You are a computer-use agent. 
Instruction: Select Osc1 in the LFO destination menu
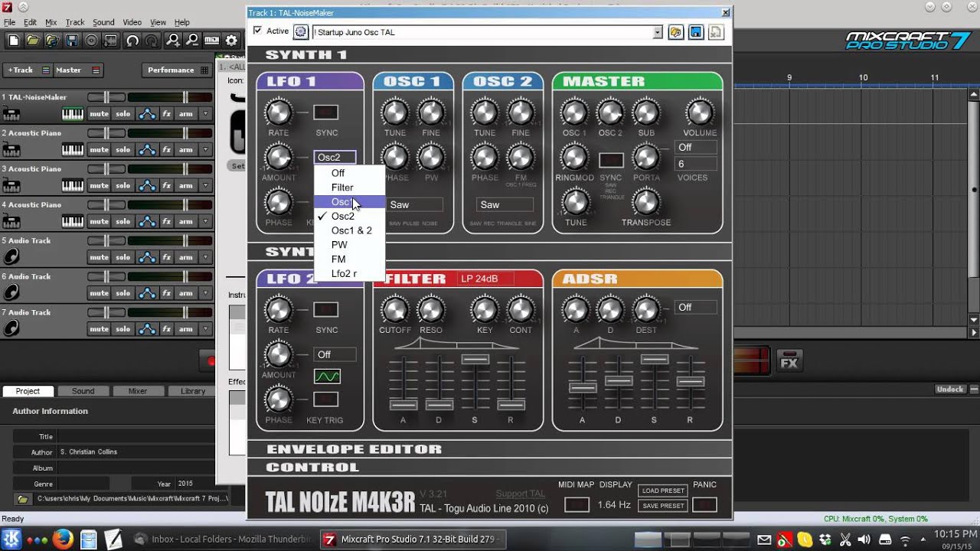pos(349,202)
